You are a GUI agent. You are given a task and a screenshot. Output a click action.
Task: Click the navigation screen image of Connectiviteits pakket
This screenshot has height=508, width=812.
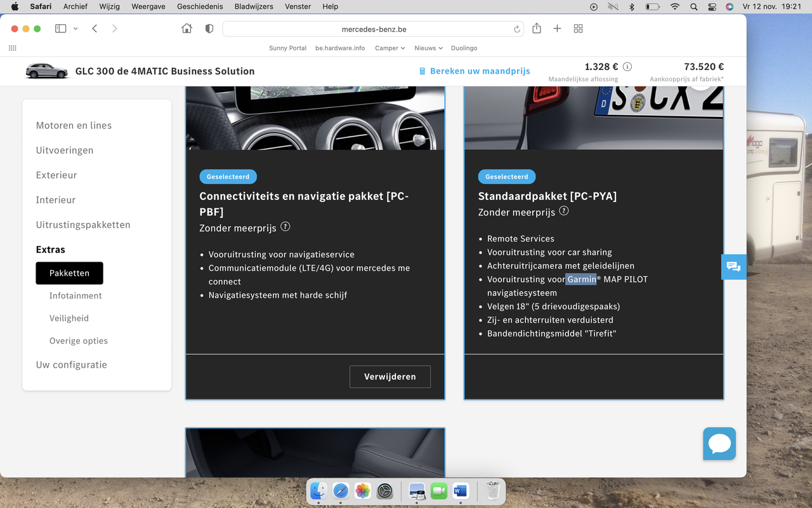click(315, 118)
